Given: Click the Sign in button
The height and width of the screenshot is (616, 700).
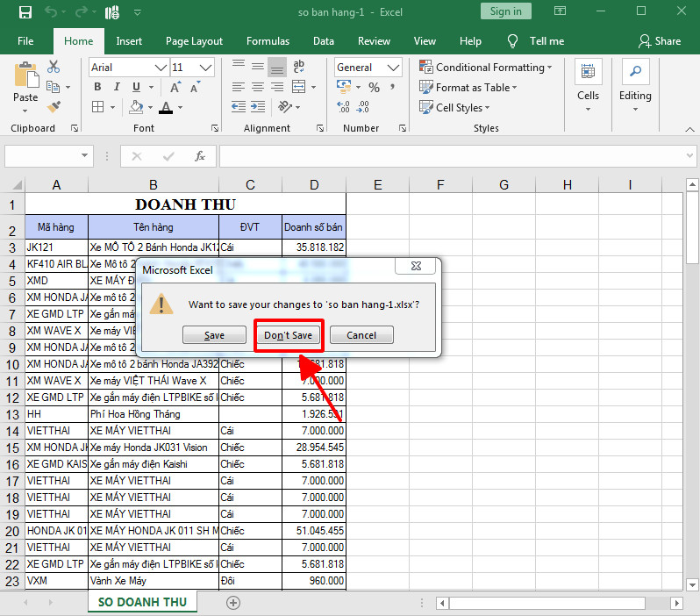Looking at the screenshot, I should pos(506,11).
